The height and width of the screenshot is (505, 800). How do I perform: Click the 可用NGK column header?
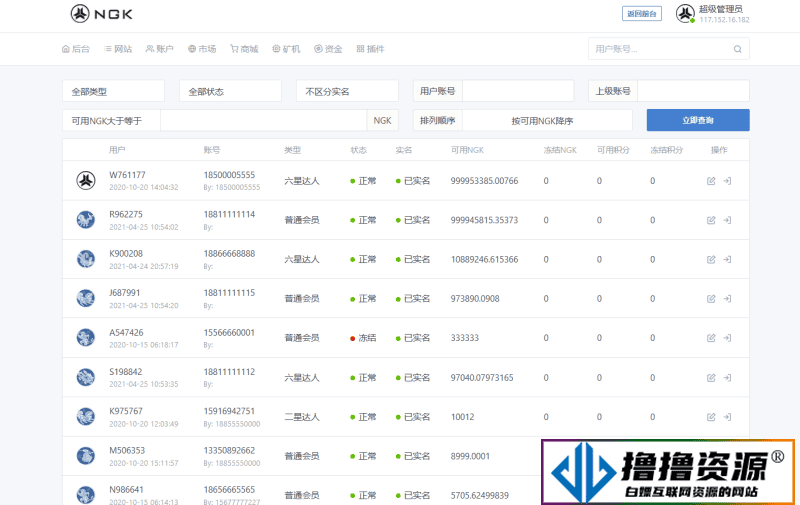coord(467,150)
